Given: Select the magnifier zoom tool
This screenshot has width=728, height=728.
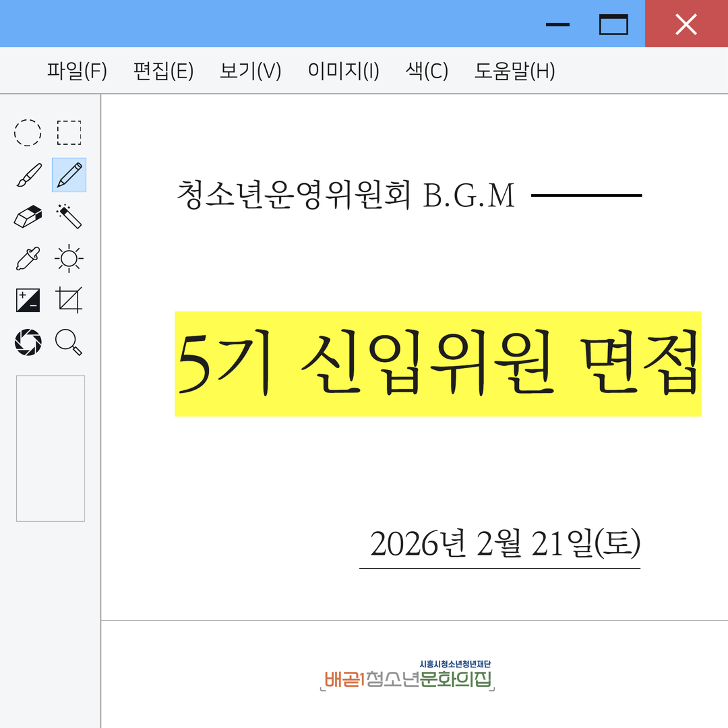Looking at the screenshot, I should pyautogui.click(x=69, y=342).
